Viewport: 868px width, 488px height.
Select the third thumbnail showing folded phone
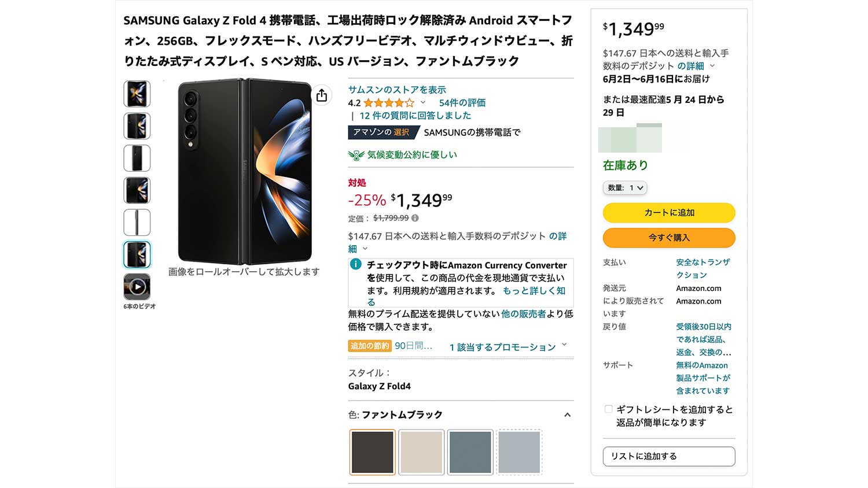[137, 158]
